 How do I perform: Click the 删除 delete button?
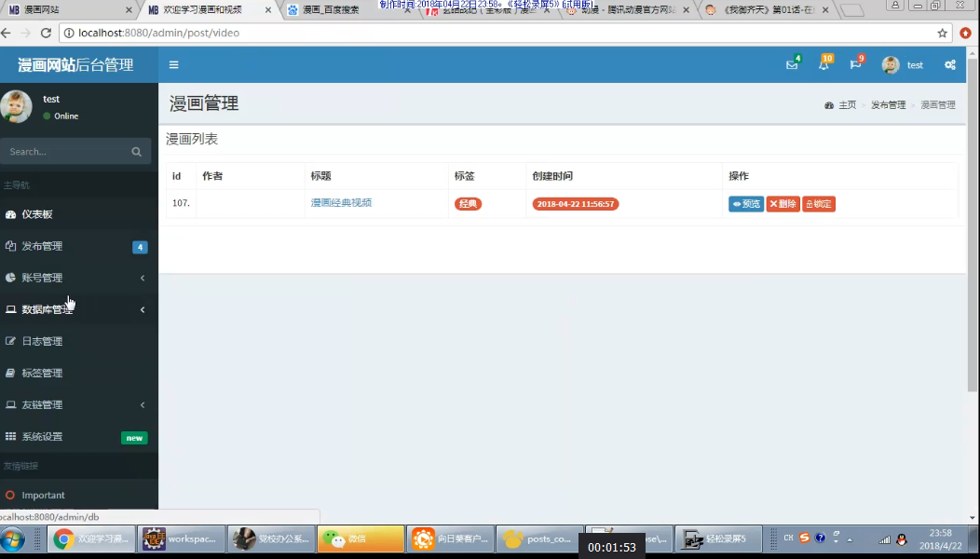(x=783, y=204)
